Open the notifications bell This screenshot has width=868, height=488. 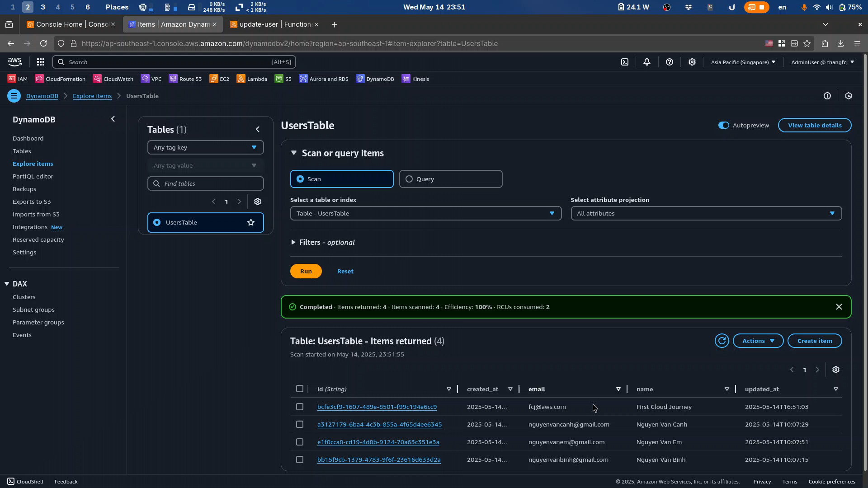(x=647, y=62)
